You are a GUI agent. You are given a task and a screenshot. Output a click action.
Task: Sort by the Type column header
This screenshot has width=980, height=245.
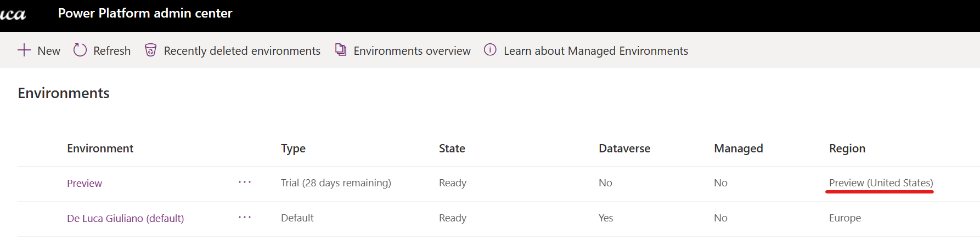293,149
